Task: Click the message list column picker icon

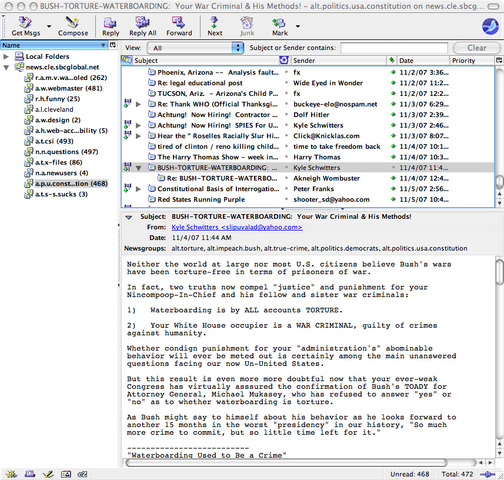Action: [499, 61]
